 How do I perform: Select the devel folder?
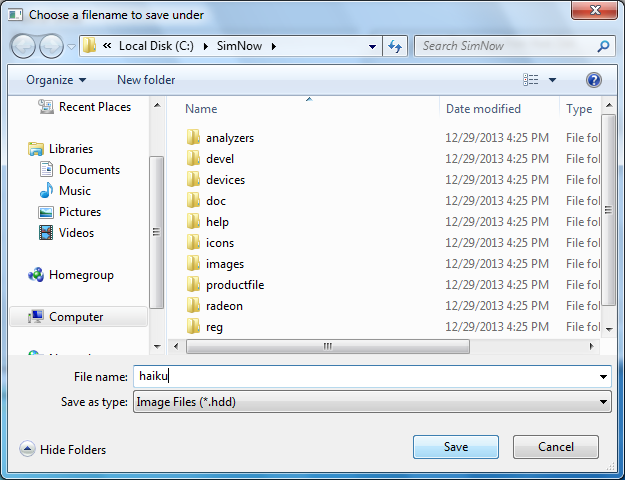220,159
